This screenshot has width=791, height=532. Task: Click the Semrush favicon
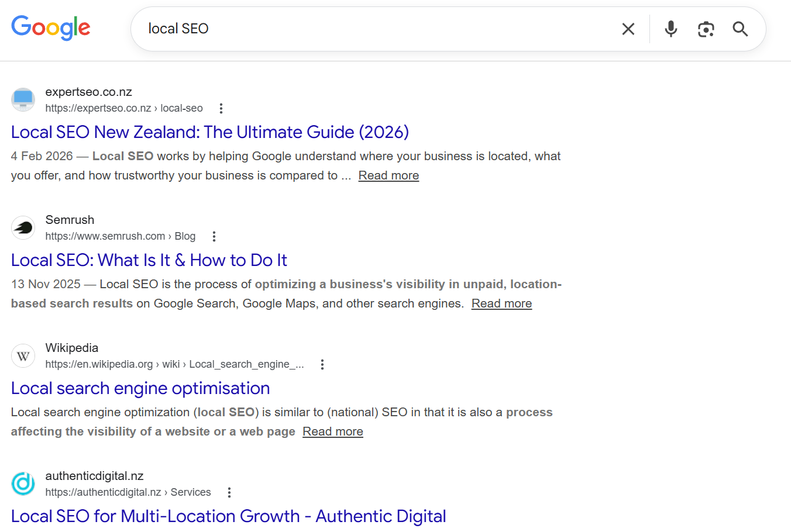23,227
